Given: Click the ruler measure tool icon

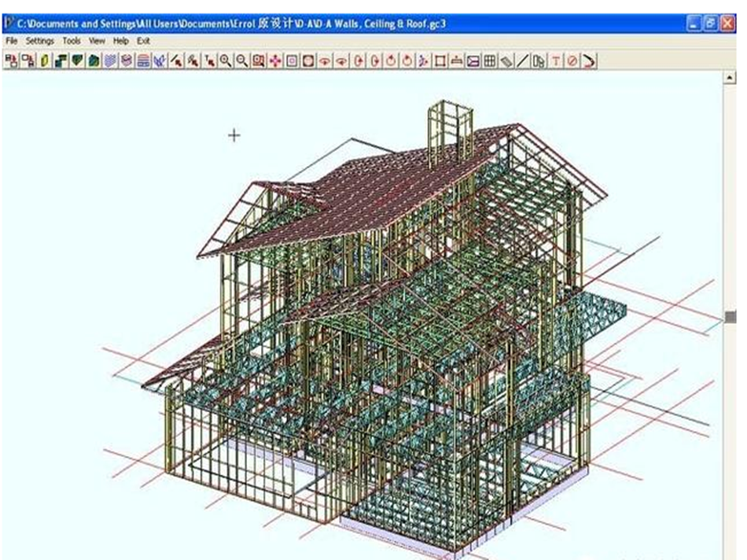Looking at the screenshot, I should tap(506, 61).
